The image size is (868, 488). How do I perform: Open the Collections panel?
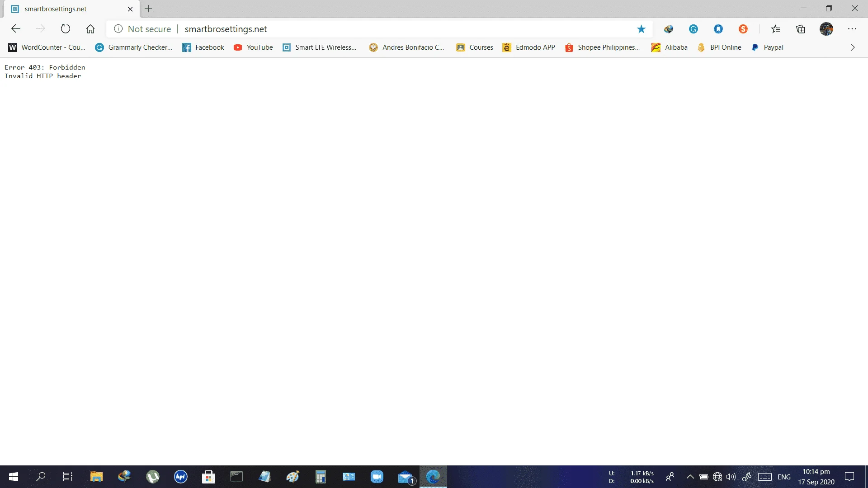tap(801, 29)
